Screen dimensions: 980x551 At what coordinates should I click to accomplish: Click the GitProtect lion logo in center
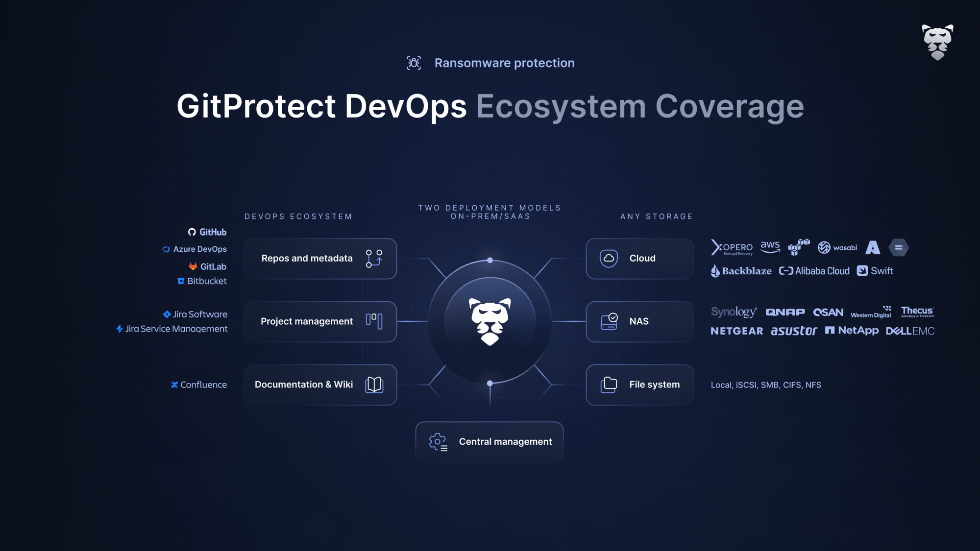(x=489, y=321)
